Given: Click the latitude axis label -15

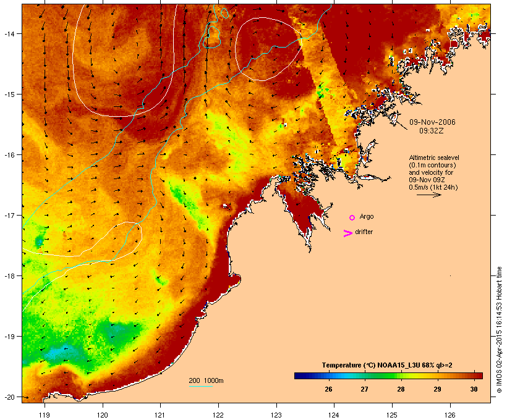Looking at the screenshot, I should click(x=9, y=94).
